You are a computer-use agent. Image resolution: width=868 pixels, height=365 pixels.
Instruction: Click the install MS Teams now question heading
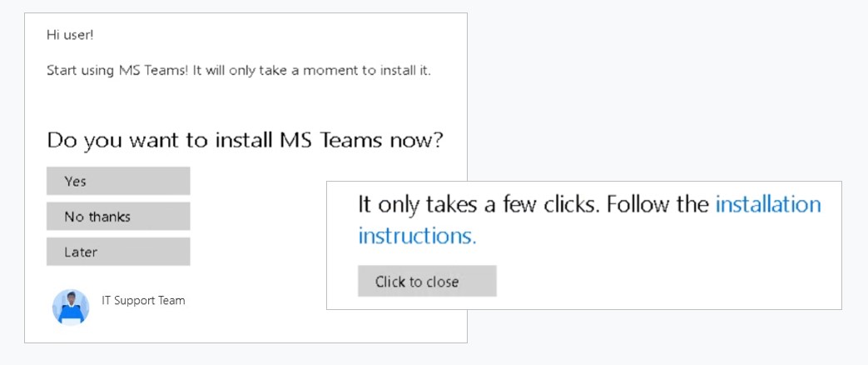245,140
